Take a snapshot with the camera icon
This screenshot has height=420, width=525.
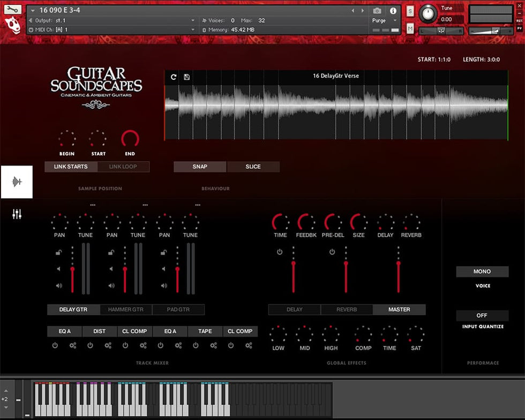(377, 11)
